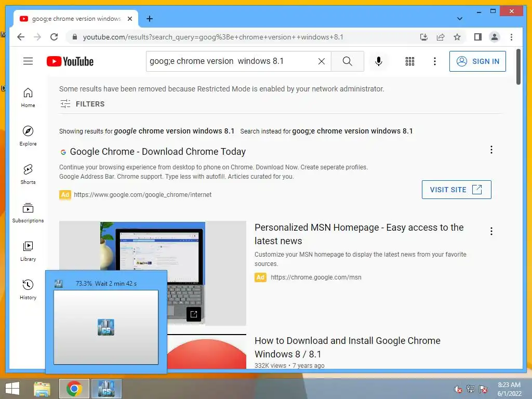Open Library in the sidebar
The height and width of the screenshot is (399, 532).
point(28,251)
